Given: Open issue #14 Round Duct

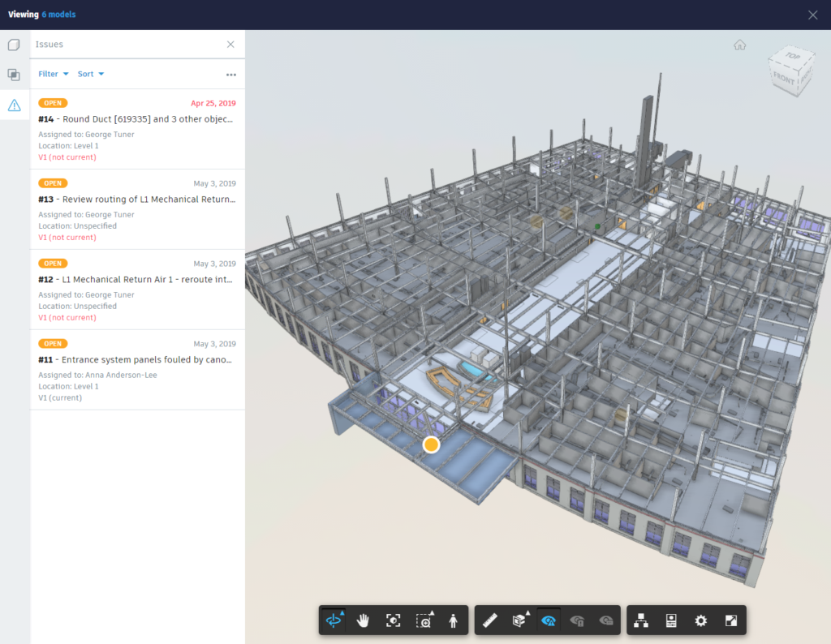Looking at the screenshot, I should [137, 129].
